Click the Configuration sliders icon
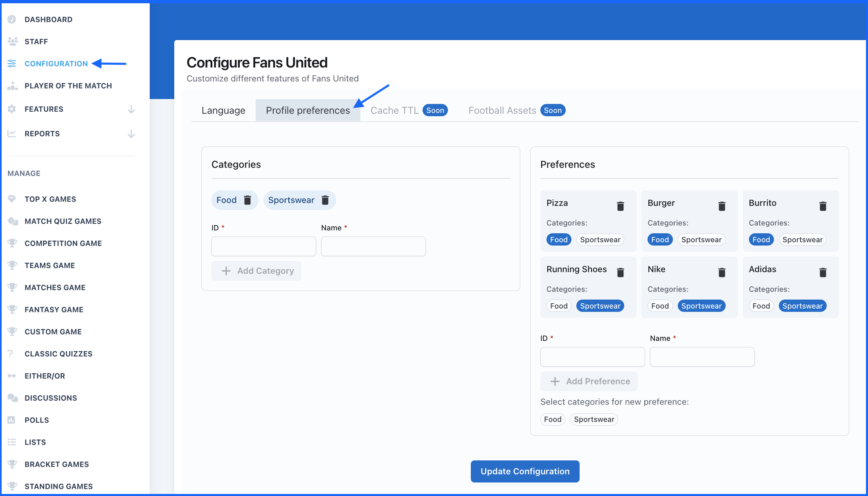Image resolution: width=868 pixels, height=496 pixels. (x=12, y=63)
